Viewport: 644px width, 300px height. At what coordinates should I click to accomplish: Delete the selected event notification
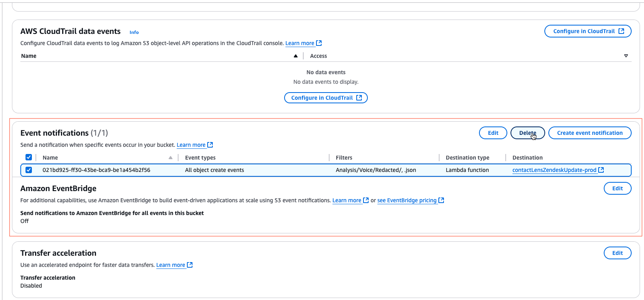pos(527,133)
